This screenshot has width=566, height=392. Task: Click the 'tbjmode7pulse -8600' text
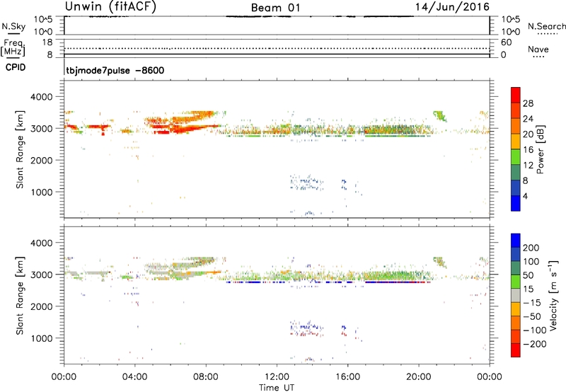click(x=115, y=70)
